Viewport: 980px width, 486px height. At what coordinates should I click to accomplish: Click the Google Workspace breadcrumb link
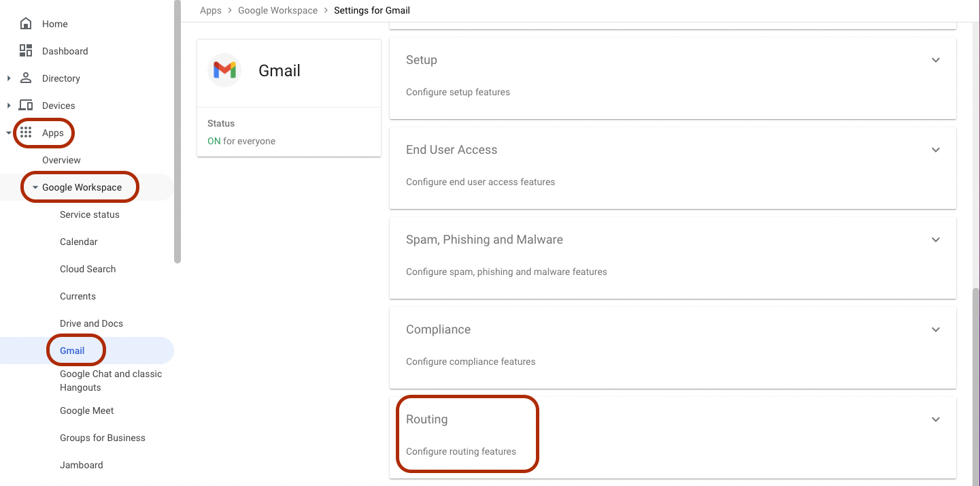[x=277, y=10]
